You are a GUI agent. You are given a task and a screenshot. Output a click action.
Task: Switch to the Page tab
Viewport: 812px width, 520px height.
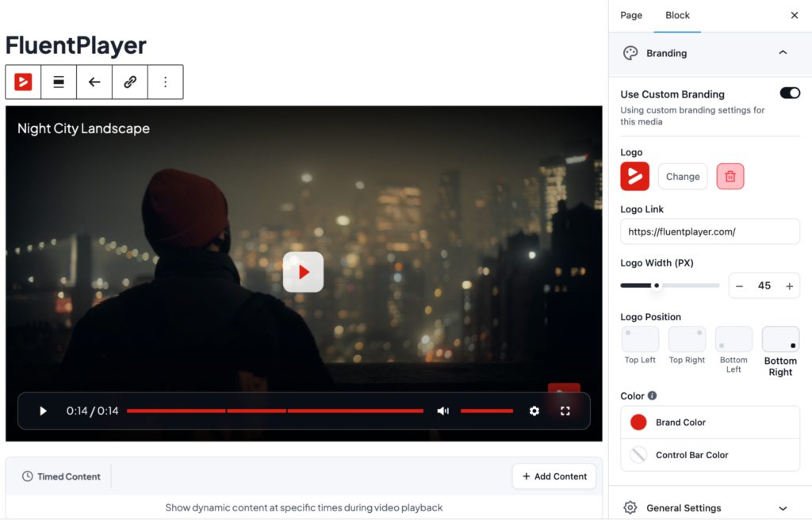(x=630, y=16)
